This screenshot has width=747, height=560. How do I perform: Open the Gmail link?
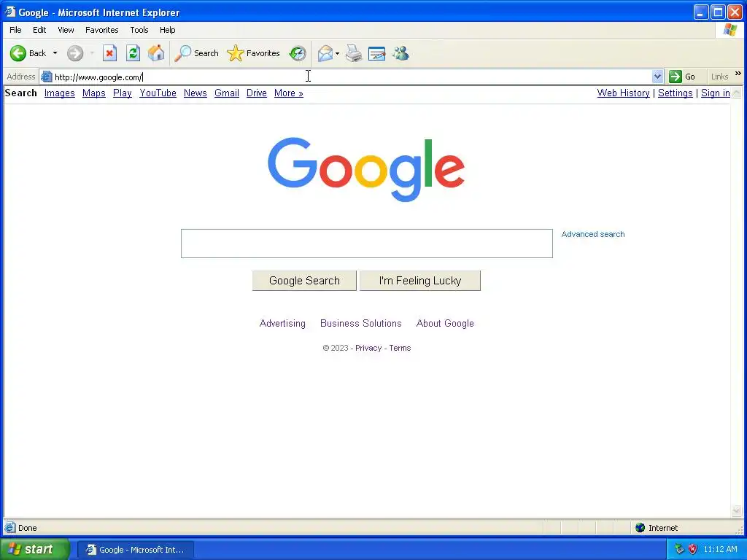[x=227, y=93]
